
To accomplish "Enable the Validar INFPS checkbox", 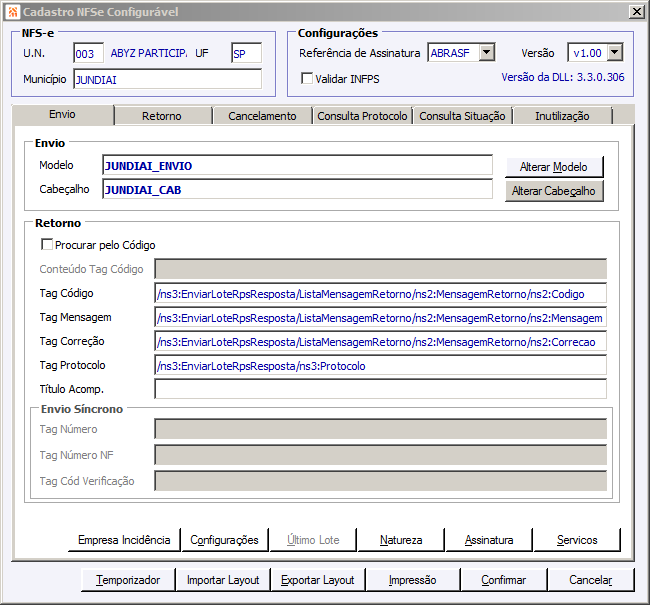I will 307,78.
